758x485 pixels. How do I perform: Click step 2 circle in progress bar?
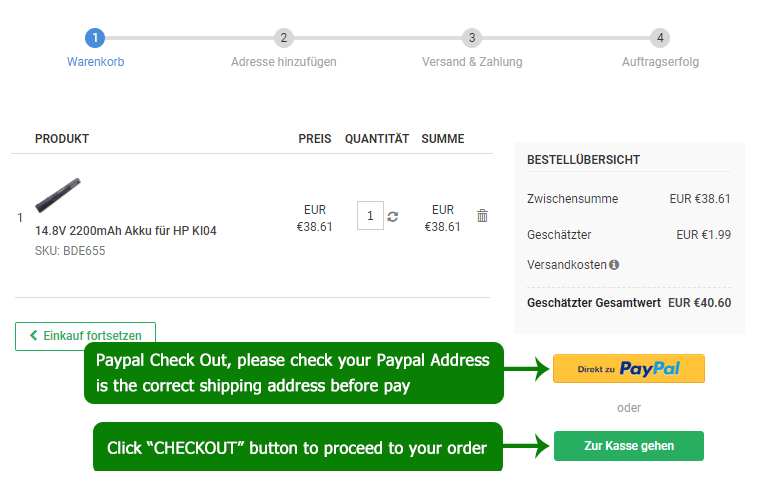tap(284, 38)
